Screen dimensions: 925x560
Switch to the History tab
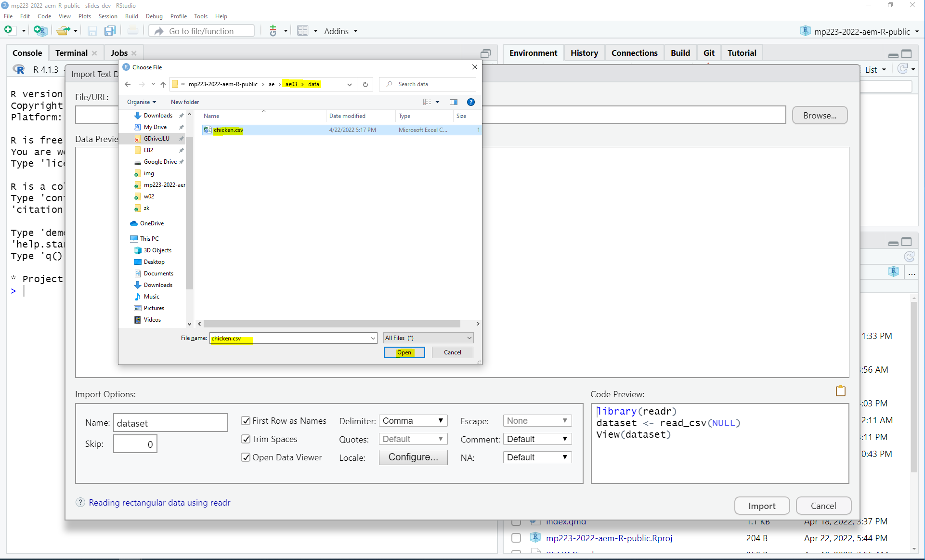click(x=584, y=53)
